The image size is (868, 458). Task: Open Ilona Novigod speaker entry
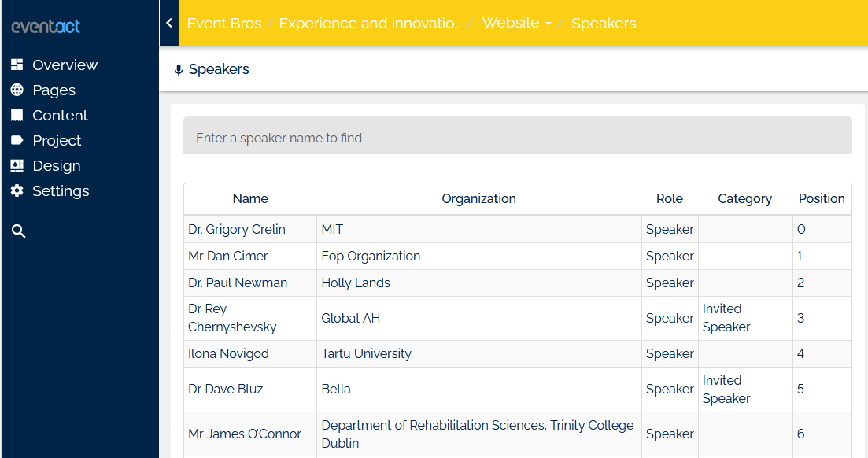coord(228,353)
